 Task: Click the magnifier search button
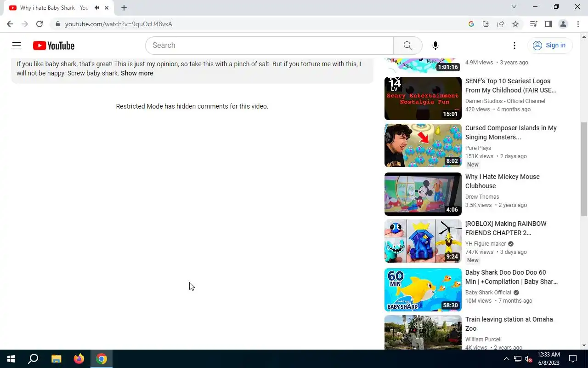[407, 45]
